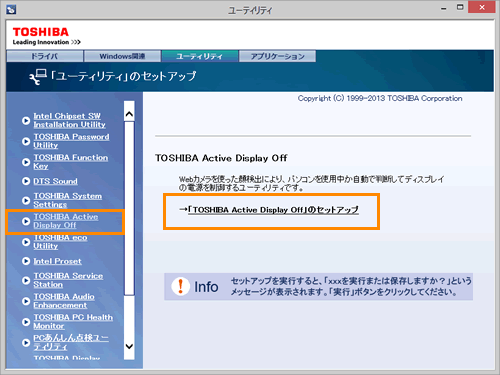Open the TOSHIBA Service Station link
Image resolution: width=500 pixels, height=375 pixels.
coord(68,280)
